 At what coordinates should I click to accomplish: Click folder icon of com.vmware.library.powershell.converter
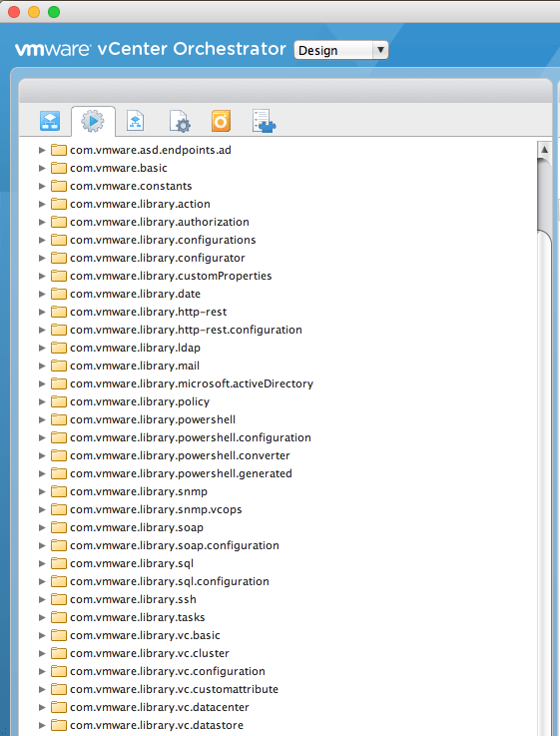click(59, 455)
